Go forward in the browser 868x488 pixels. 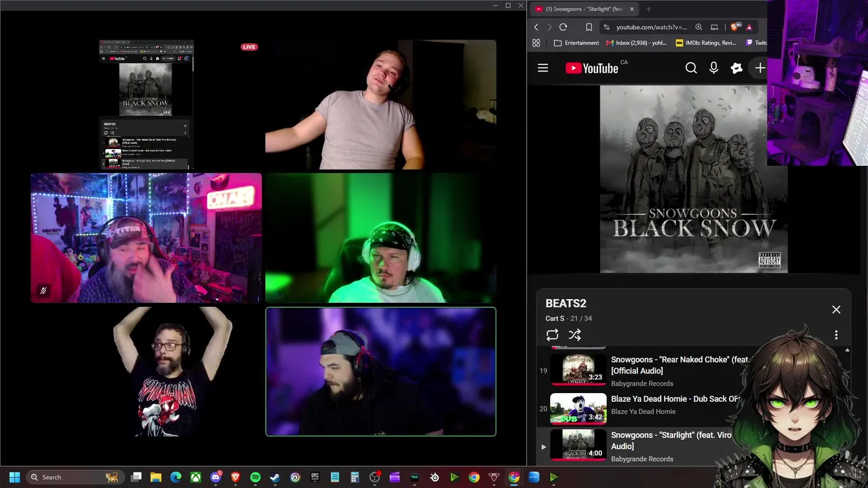pos(549,27)
